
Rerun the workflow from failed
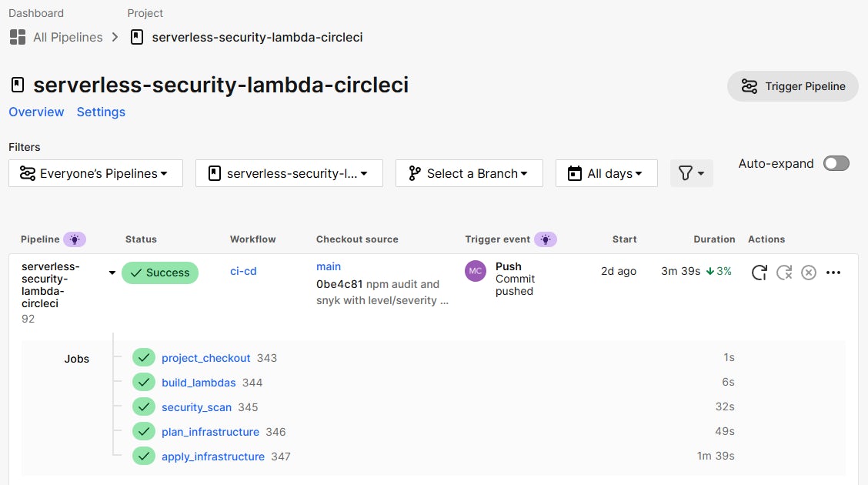pos(784,272)
